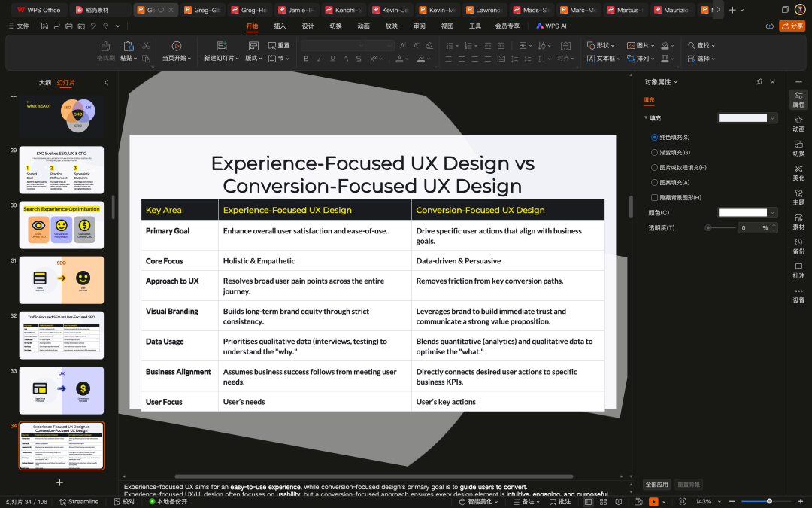Open the 备份 backup sidebar icon
Viewport: 812px width, 508px height.
798,245
